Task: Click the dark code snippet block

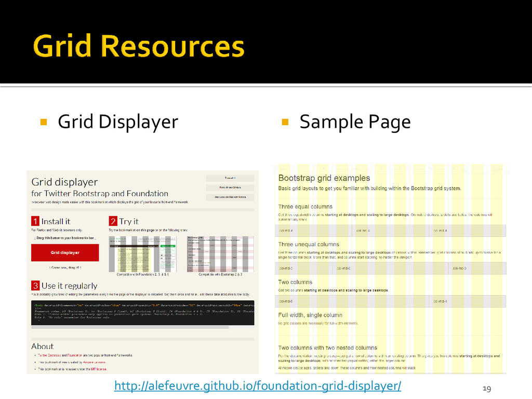Action: point(142,313)
